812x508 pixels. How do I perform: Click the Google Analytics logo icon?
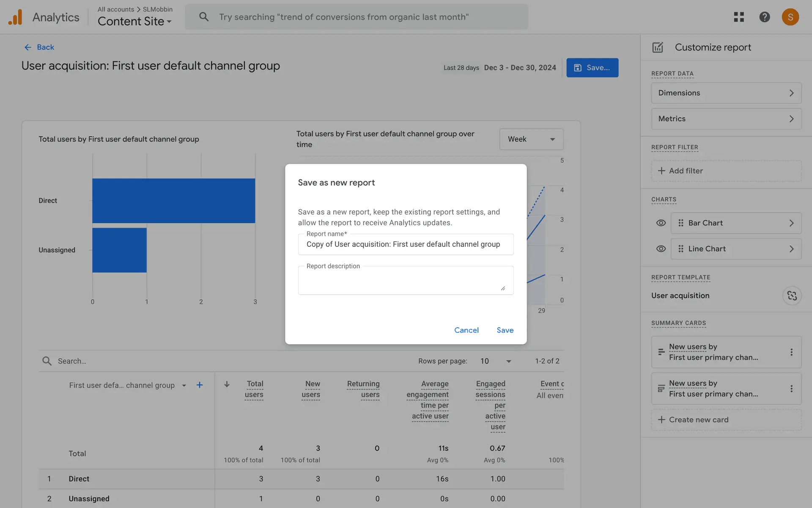(x=15, y=17)
